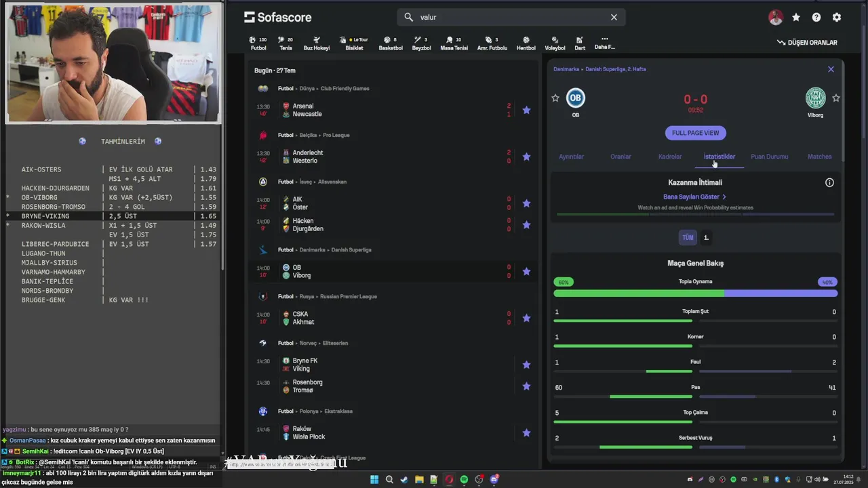
Task: Switch to the Kadrolar tab
Action: pyautogui.click(x=670, y=157)
